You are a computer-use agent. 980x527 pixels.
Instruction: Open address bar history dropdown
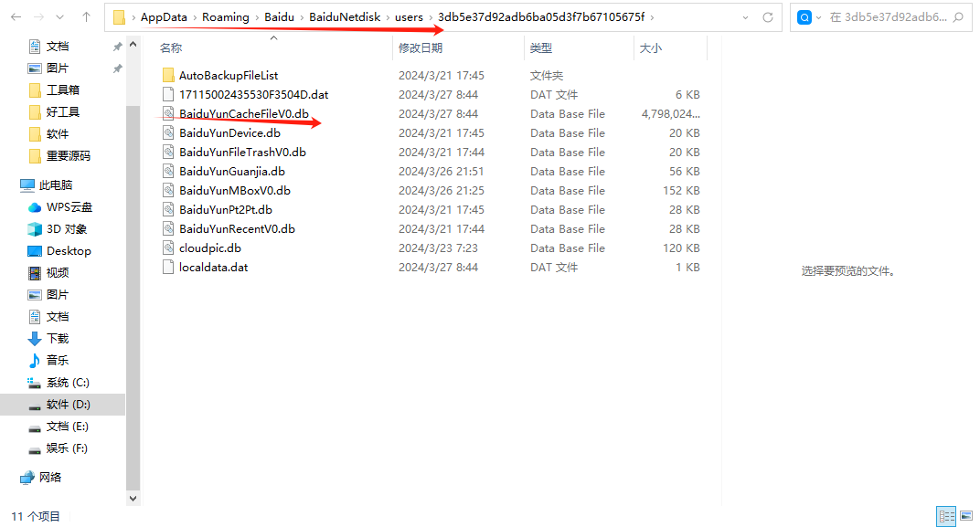pyautogui.click(x=746, y=17)
